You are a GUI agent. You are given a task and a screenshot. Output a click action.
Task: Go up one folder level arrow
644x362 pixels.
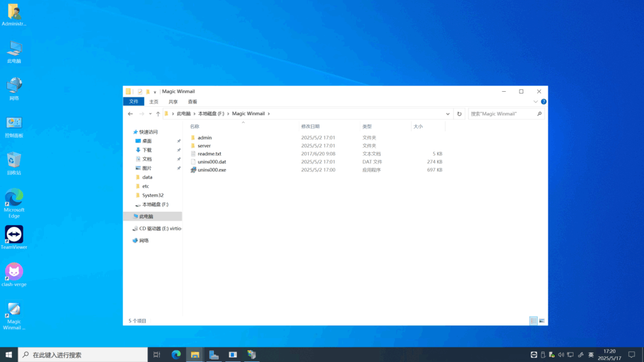click(158, 114)
